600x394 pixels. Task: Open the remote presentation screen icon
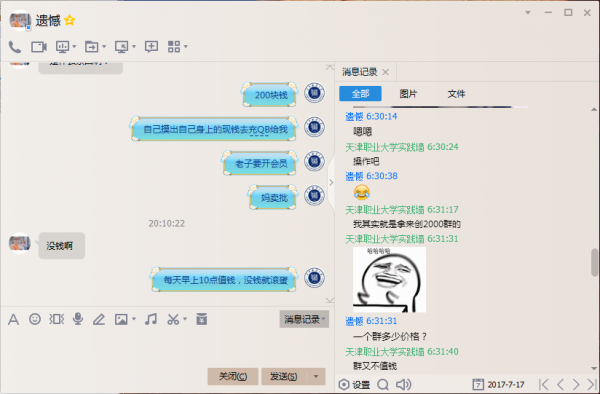(x=62, y=47)
